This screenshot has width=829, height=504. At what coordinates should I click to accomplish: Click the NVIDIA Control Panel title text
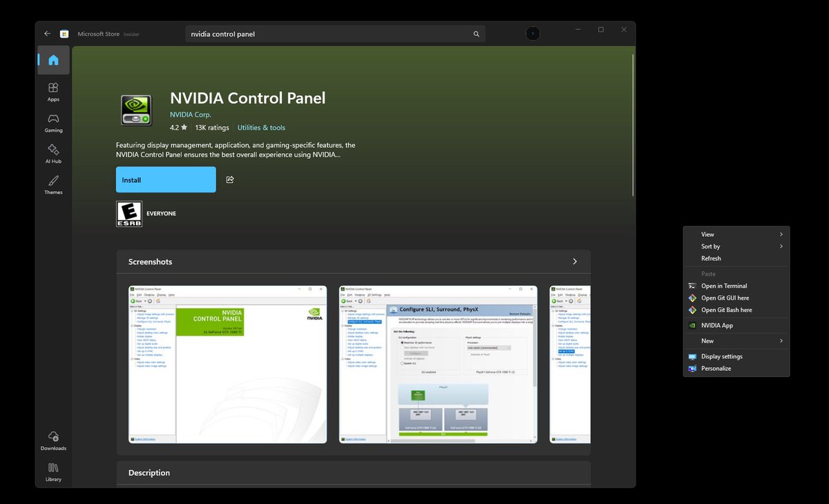(x=248, y=98)
